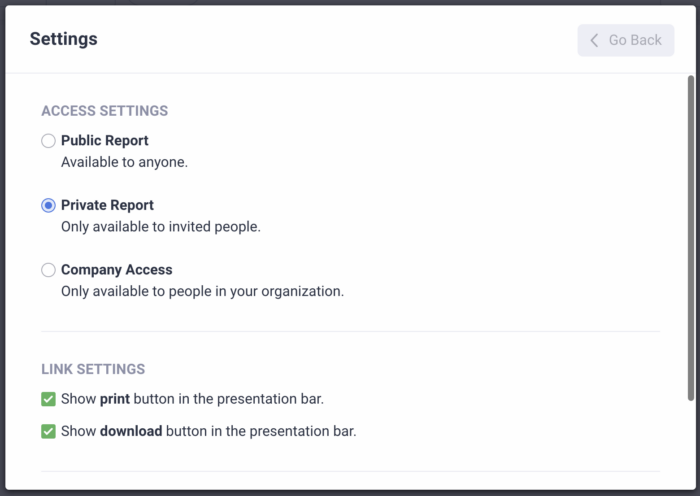The image size is (700, 496).
Task: Click the left chevron icon beside Go Back
Action: pyautogui.click(x=594, y=40)
